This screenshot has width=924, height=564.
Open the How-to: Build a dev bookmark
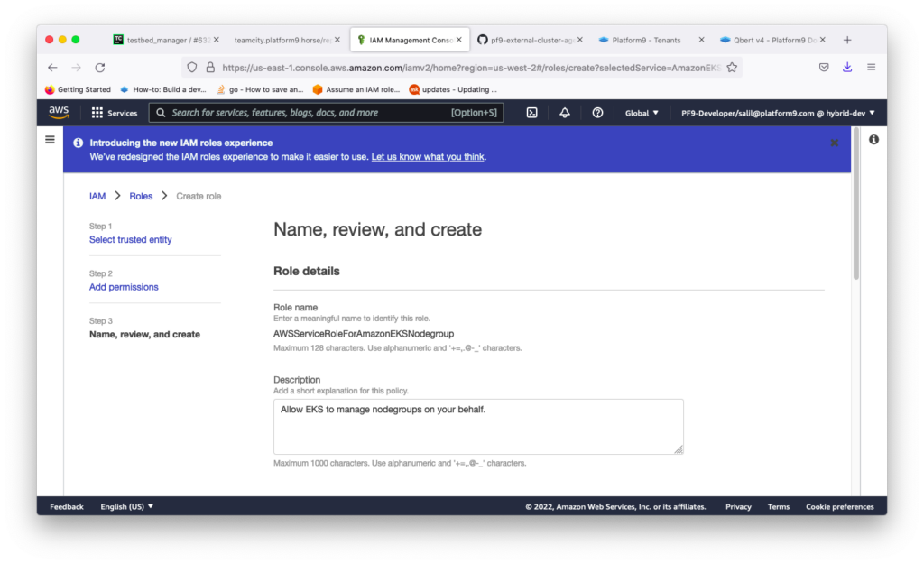coord(163,89)
